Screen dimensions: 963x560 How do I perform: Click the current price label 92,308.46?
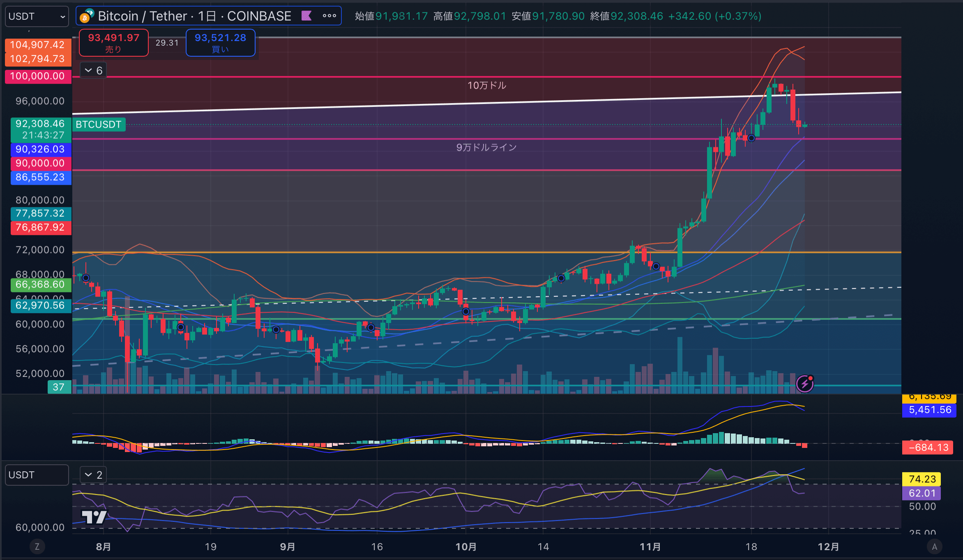41,129
